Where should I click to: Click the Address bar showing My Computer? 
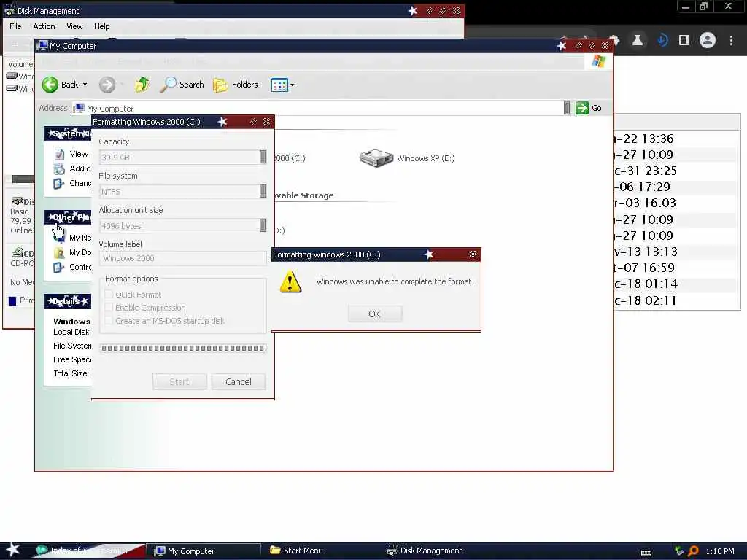(x=318, y=108)
